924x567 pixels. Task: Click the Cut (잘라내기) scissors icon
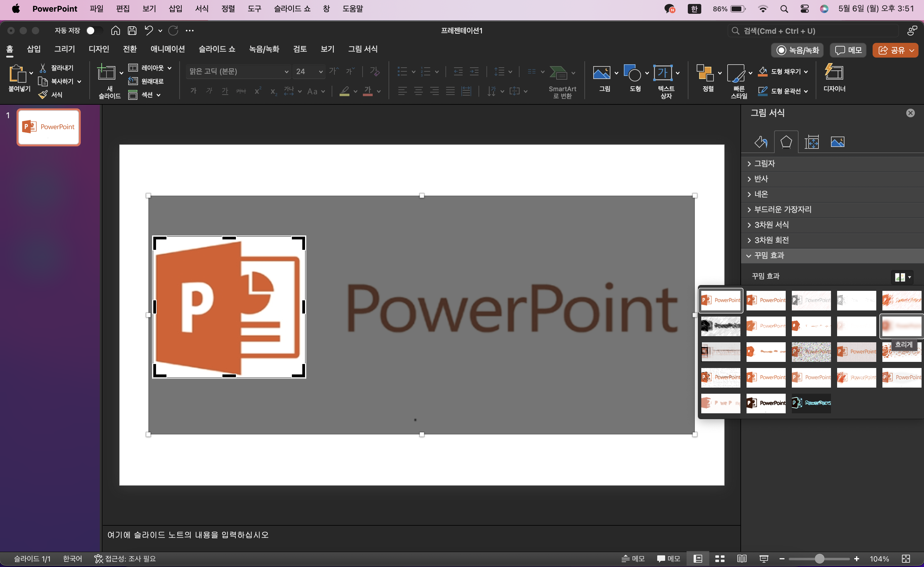43,68
